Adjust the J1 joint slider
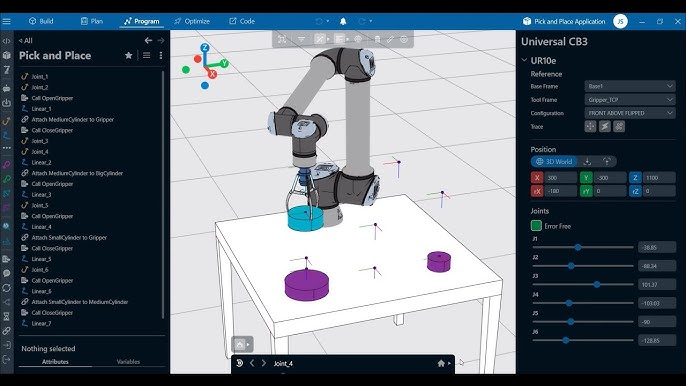 point(578,247)
